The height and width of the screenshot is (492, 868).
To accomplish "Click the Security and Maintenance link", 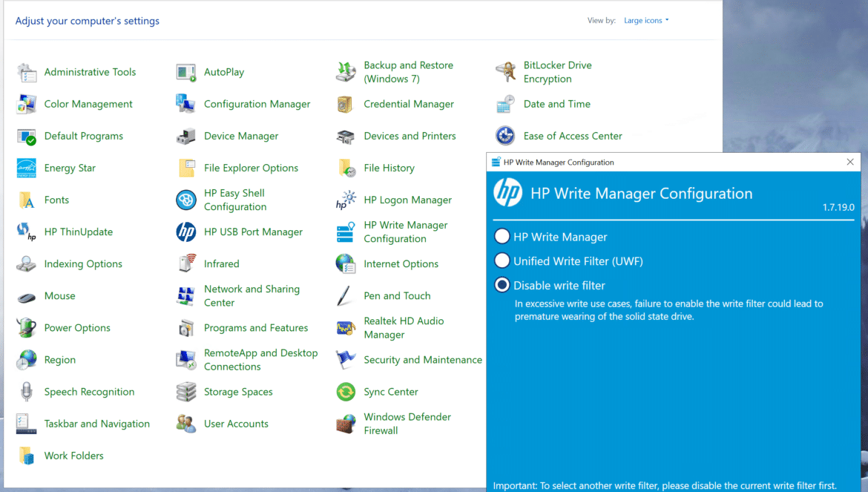I will [423, 360].
